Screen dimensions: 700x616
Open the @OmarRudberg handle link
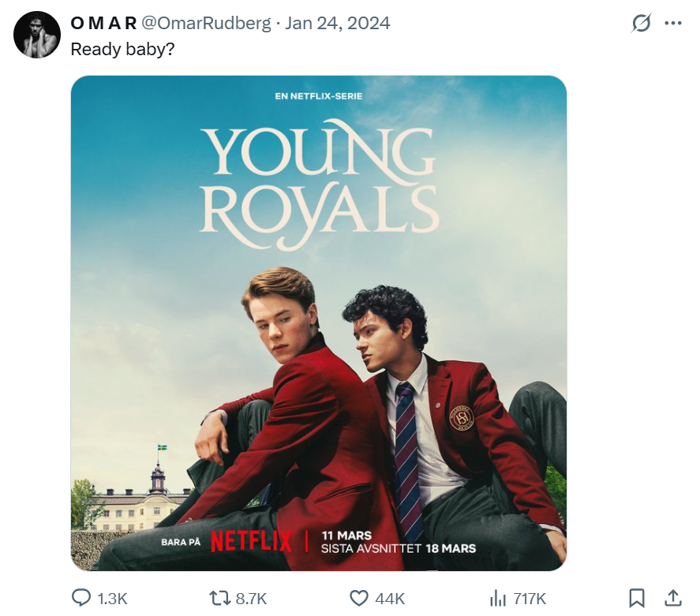[205, 24]
